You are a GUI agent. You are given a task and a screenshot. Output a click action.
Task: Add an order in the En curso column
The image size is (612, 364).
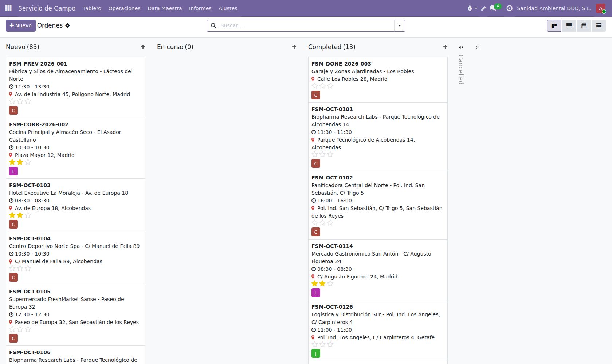point(294,47)
